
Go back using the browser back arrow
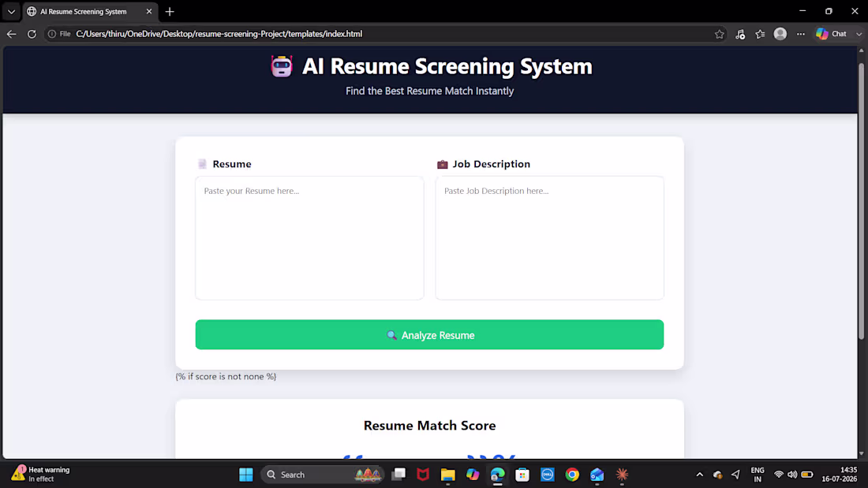point(12,34)
